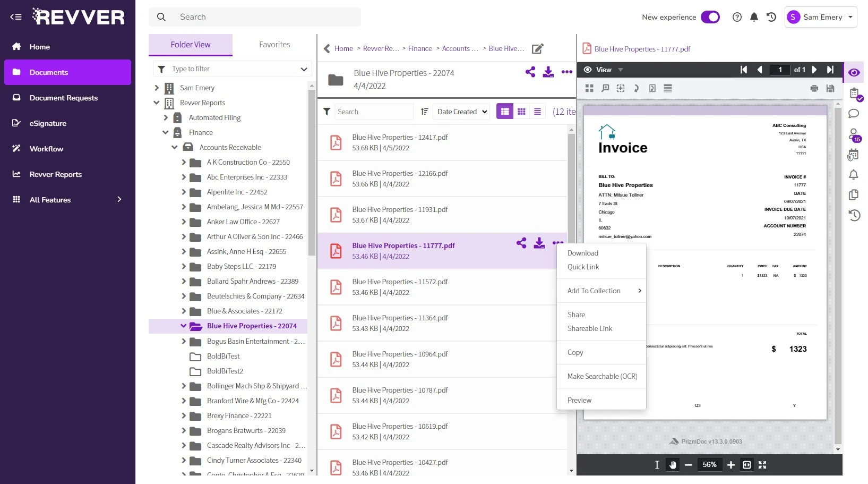868x484 pixels.
Task: Open Workflow in the sidebar
Action: coord(67,149)
